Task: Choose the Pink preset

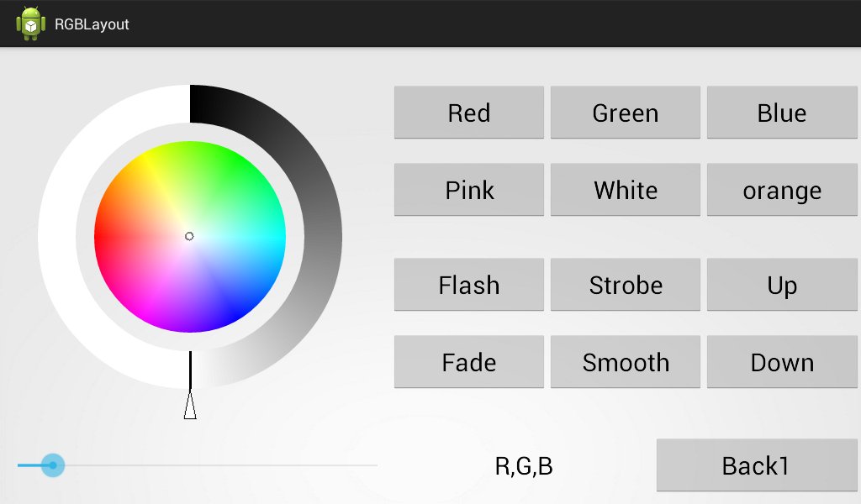Action: coord(468,190)
